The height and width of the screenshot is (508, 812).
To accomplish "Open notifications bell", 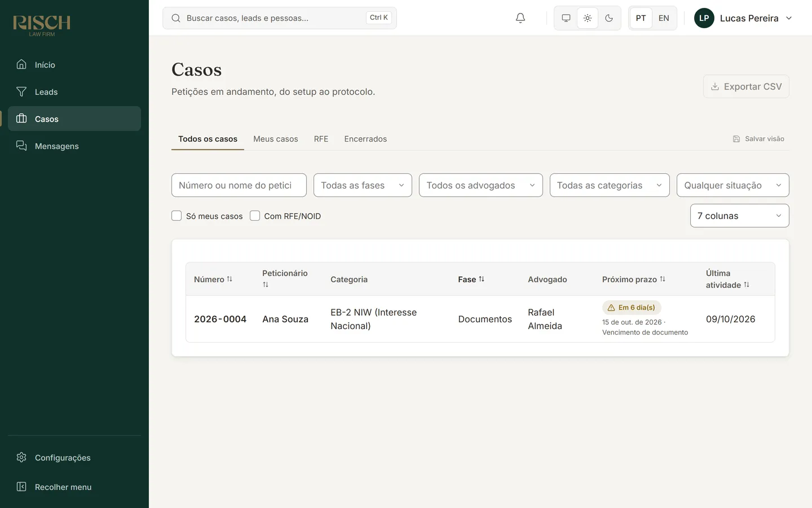I will click(x=520, y=18).
